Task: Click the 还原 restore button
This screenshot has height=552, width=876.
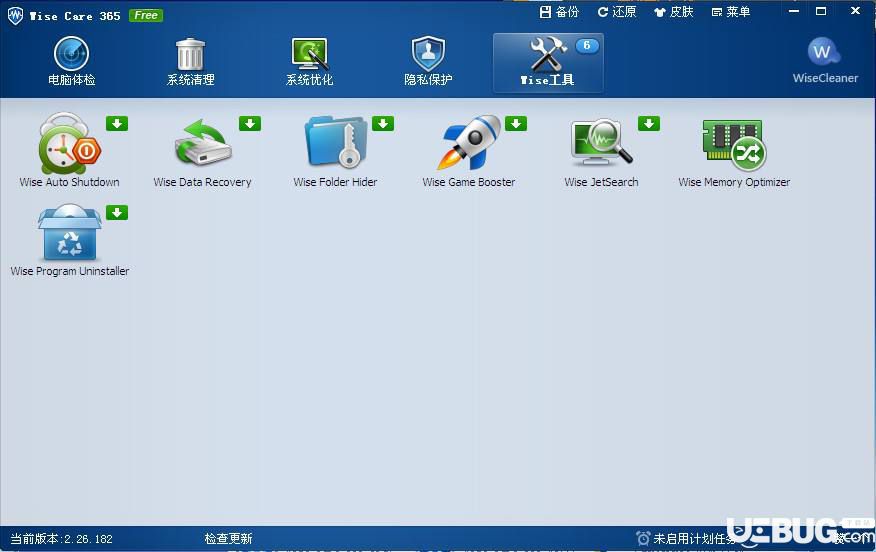Action: click(617, 12)
